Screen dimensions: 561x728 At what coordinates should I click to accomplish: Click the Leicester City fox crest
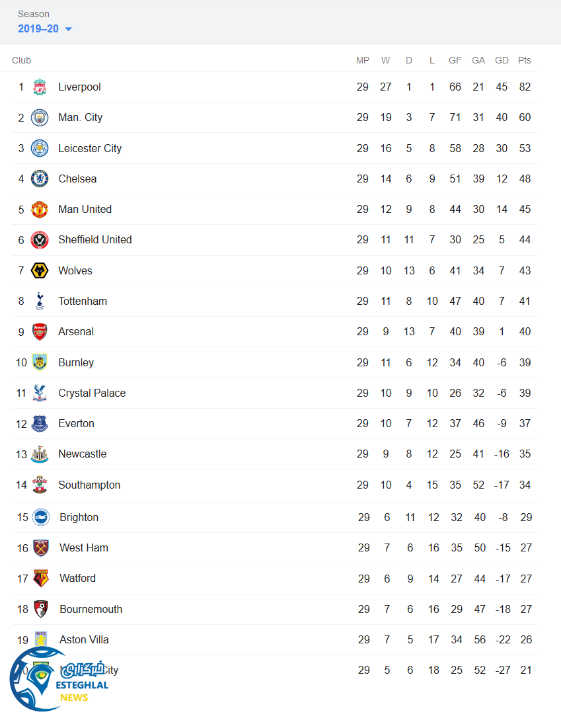click(40, 148)
